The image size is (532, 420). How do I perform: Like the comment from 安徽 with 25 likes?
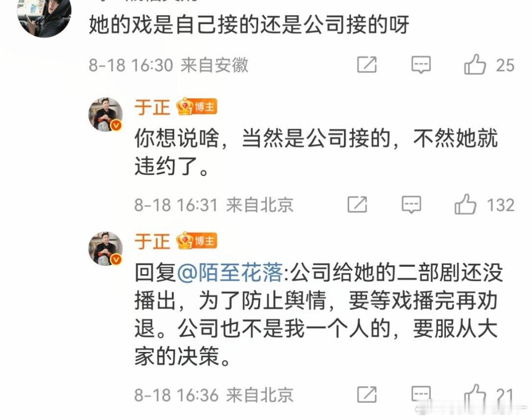pos(475,65)
